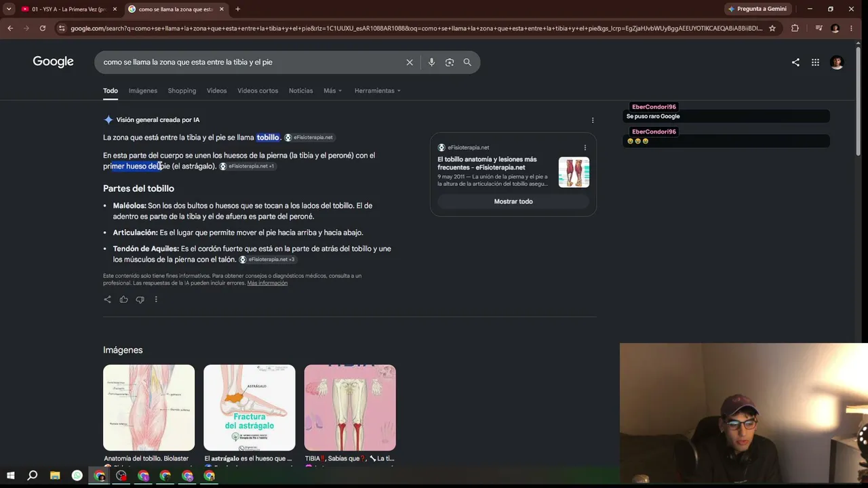
Task: Open the Fractura del astrágalo image
Action: pos(250,408)
